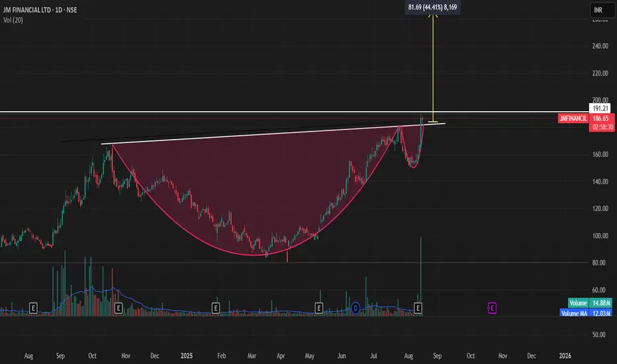Click the 60.00 price scale label

599,290
